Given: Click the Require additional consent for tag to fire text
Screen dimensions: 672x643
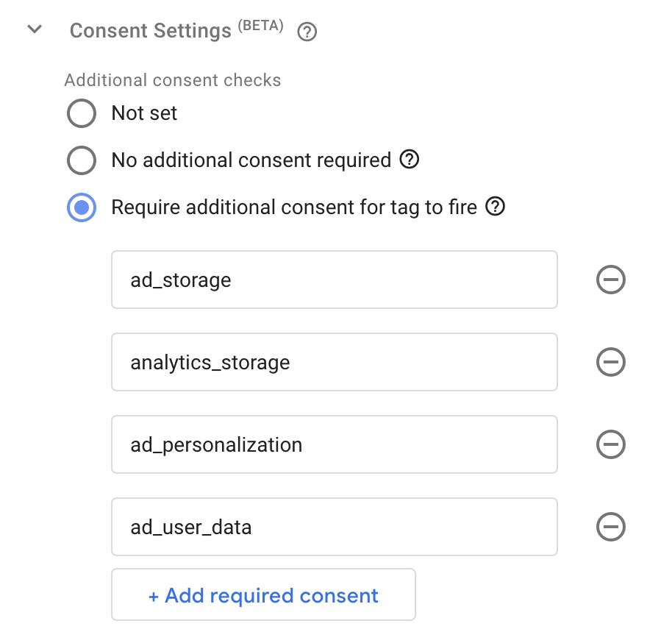Looking at the screenshot, I should pyautogui.click(x=294, y=207).
